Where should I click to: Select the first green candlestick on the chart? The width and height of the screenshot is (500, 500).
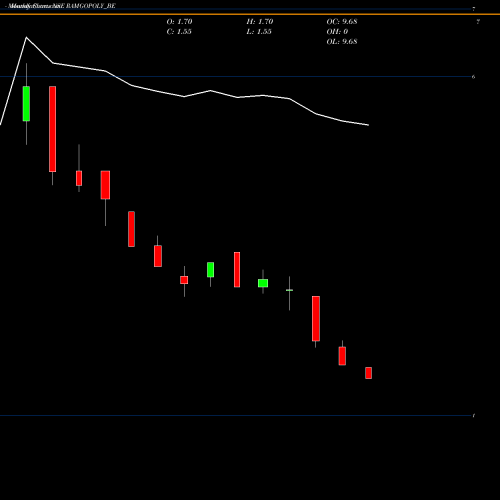[26, 104]
